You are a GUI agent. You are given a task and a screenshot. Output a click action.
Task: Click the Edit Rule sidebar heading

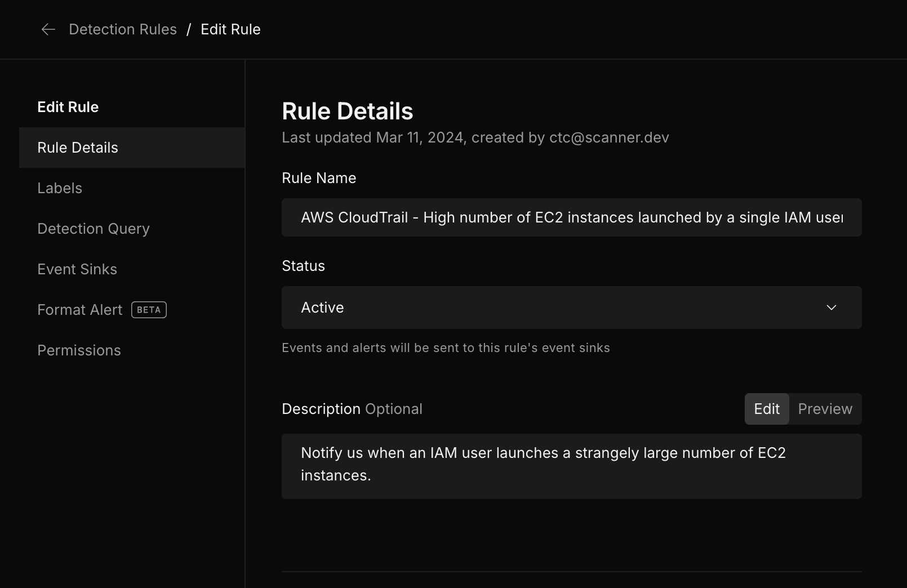pyautogui.click(x=68, y=107)
